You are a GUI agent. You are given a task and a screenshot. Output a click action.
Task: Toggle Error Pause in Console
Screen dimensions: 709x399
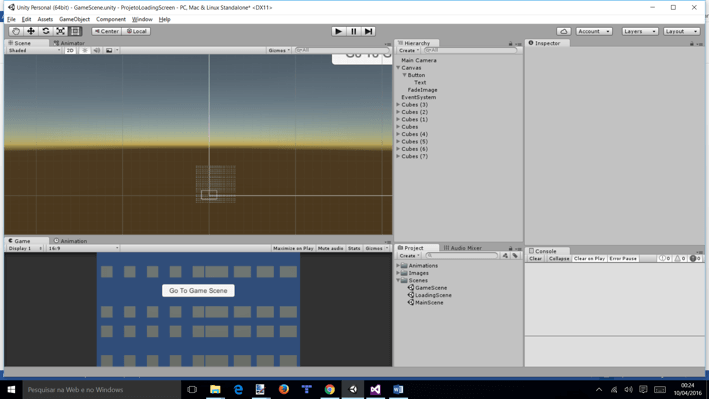623,258
